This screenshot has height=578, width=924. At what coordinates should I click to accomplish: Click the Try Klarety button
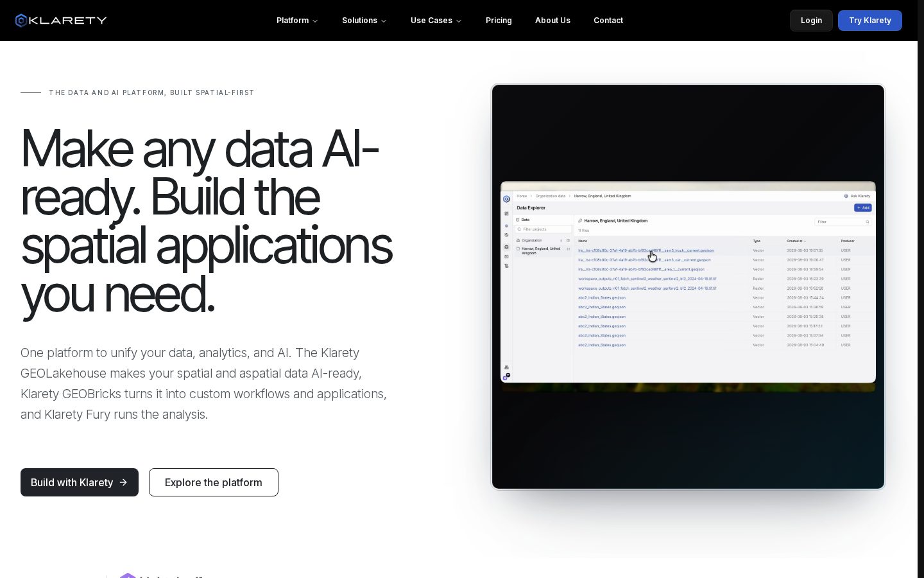[870, 21]
